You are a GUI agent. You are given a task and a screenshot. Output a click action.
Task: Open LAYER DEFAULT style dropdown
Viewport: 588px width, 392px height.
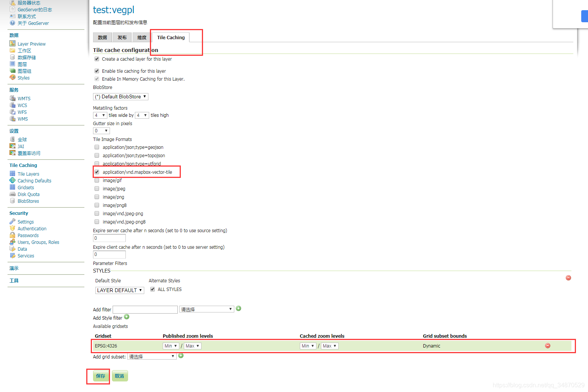click(120, 290)
